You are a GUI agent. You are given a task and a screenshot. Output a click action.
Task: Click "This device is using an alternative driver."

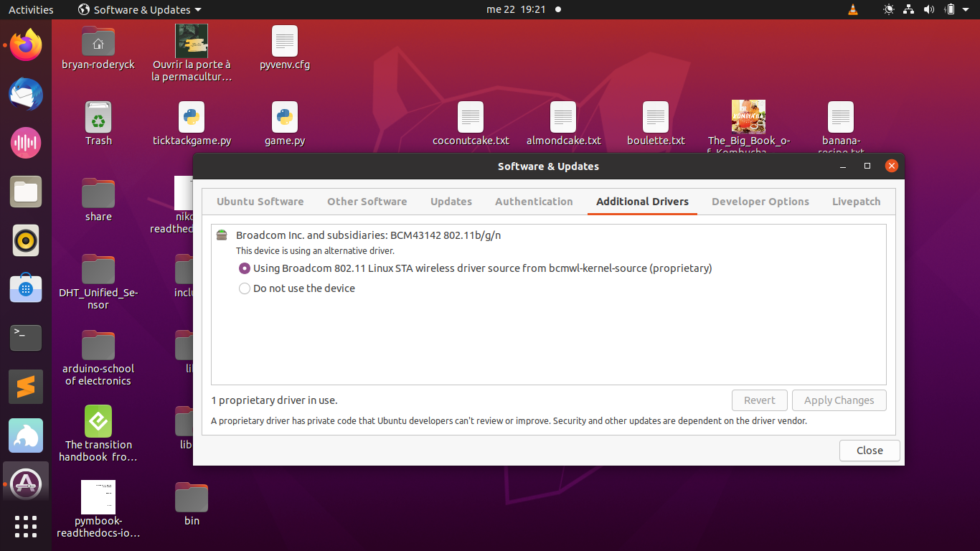click(316, 251)
